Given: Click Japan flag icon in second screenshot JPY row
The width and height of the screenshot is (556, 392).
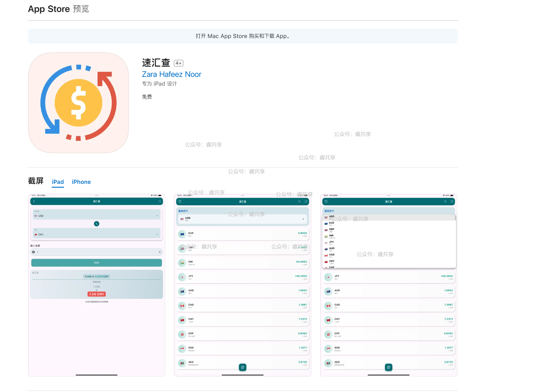Looking at the screenshot, I should [x=182, y=277].
